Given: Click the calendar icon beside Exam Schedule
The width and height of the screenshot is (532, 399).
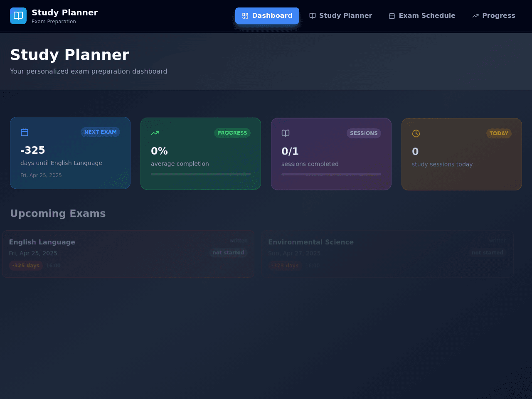Looking at the screenshot, I should [x=392, y=16].
